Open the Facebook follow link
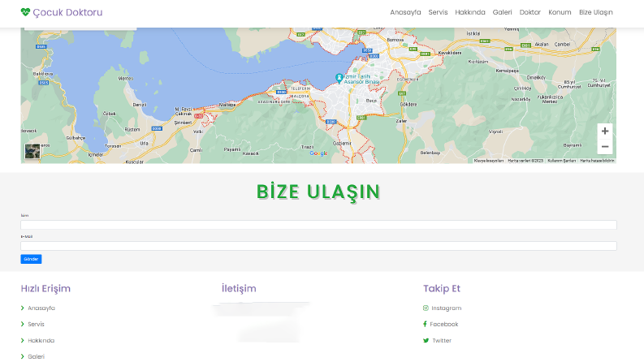Viewport: 644px width, 362px height. [444, 324]
